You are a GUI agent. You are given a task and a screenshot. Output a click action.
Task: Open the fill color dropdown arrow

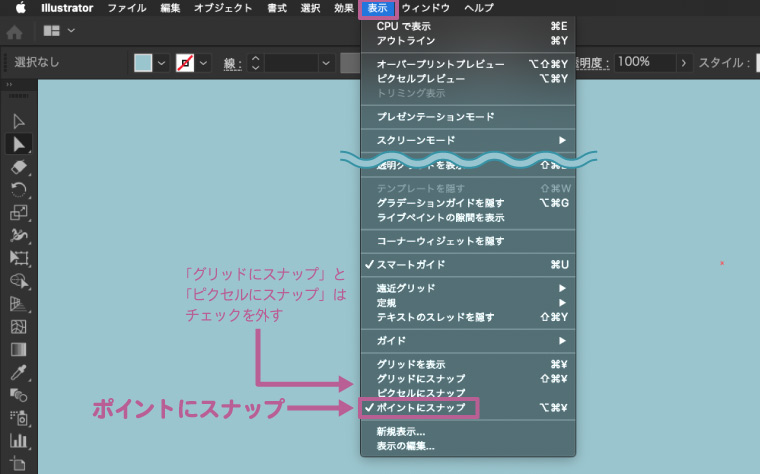coord(161,63)
